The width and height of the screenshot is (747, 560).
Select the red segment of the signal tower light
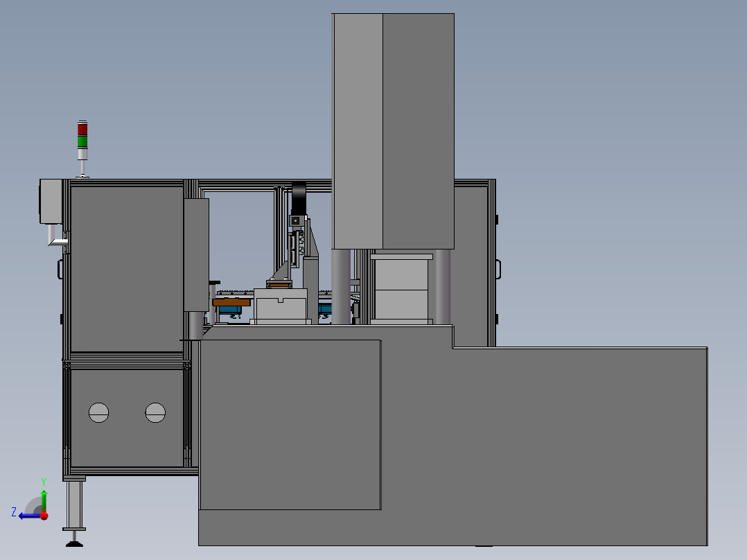point(82,129)
